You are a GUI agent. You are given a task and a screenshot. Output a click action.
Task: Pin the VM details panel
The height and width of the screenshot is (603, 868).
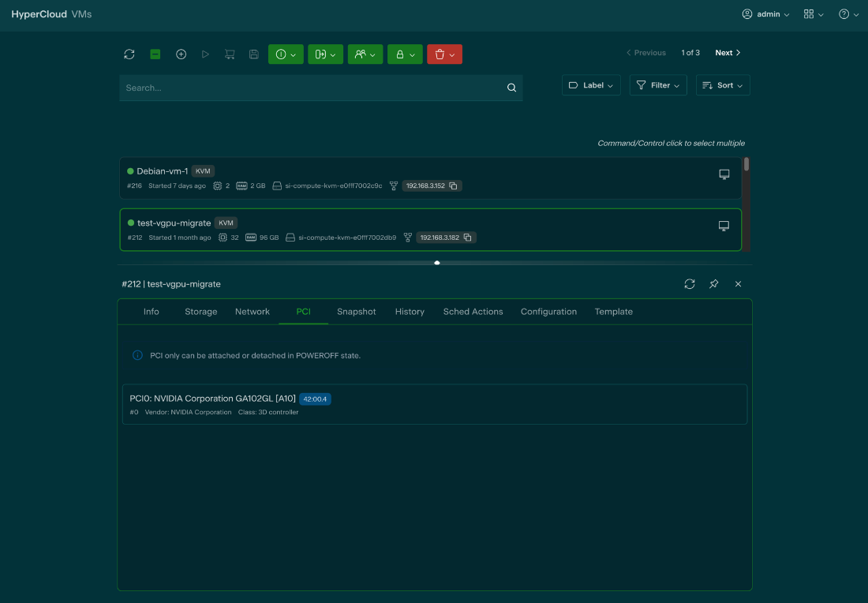[713, 284]
